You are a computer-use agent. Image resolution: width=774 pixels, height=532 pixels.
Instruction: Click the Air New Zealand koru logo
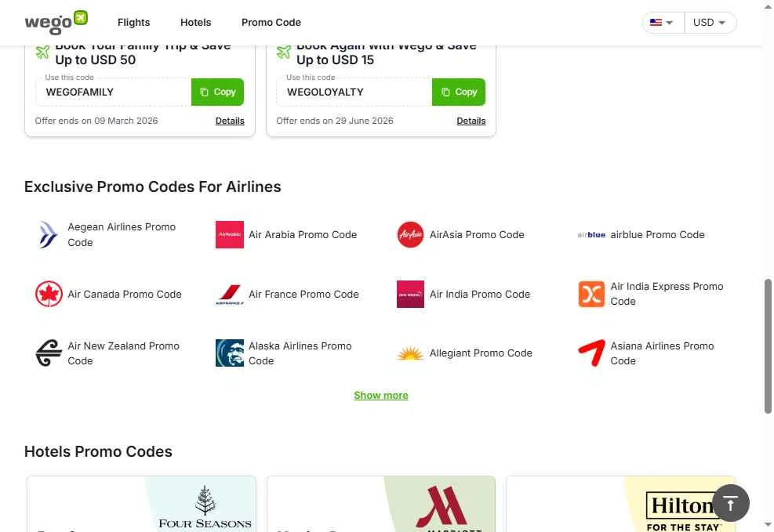(49, 353)
